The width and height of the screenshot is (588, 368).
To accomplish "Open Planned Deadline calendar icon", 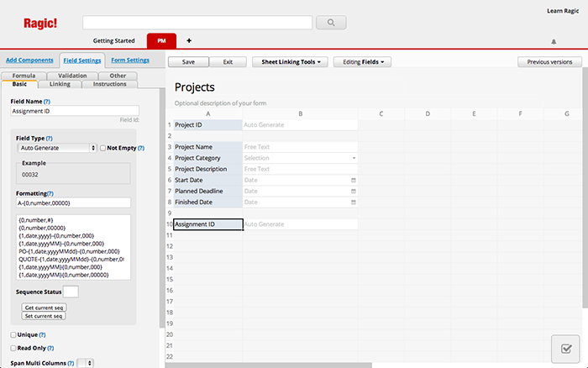I will (x=354, y=192).
